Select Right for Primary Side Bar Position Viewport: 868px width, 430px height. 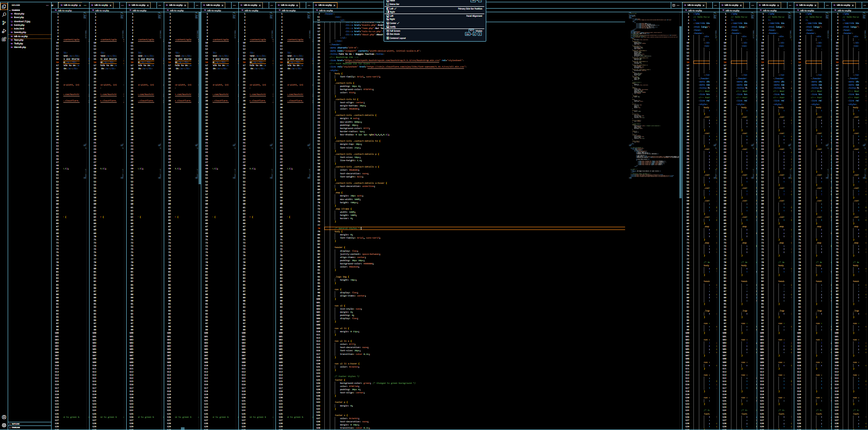tap(434, 12)
